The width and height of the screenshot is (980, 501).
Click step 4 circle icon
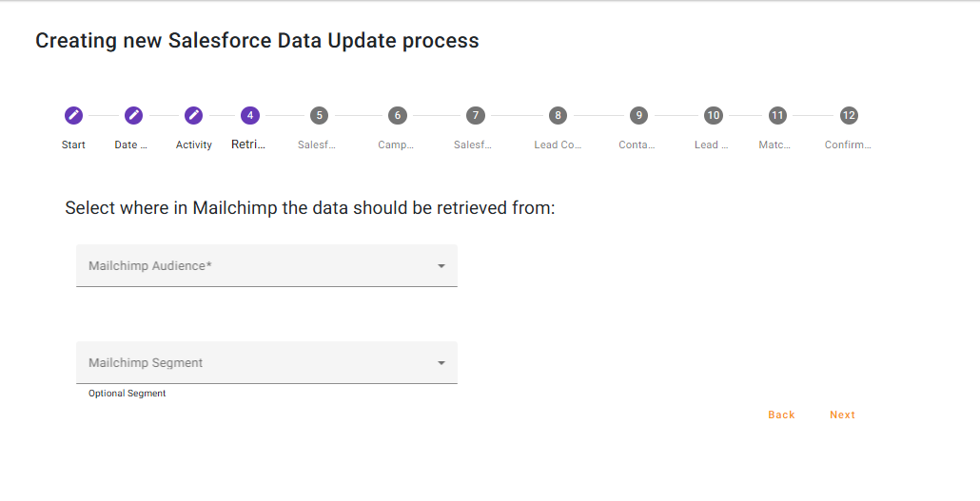[x=250, y=115]
